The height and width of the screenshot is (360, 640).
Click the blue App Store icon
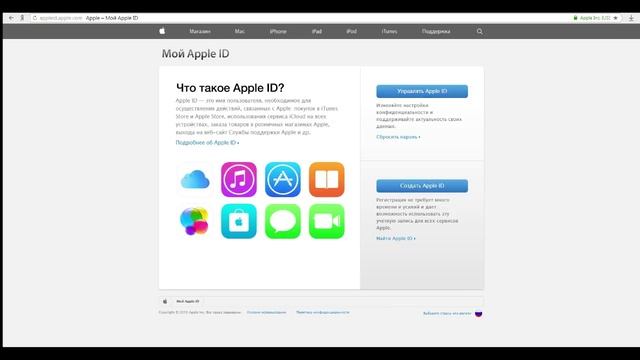pyautogui.click(x=283, y=180)
